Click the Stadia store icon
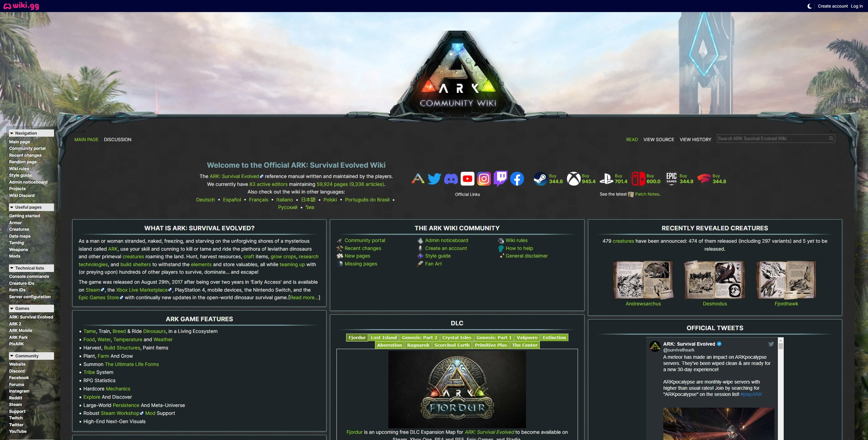Screen dimensions: 868x440 click(704, 179)
